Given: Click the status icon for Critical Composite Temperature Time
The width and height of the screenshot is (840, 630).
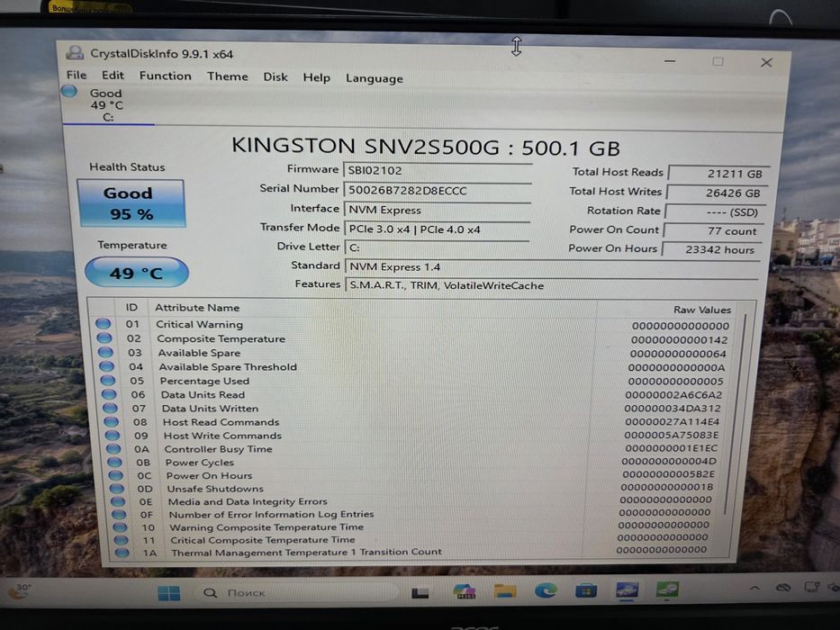Looking at the screenshot, I should point(121,540).
